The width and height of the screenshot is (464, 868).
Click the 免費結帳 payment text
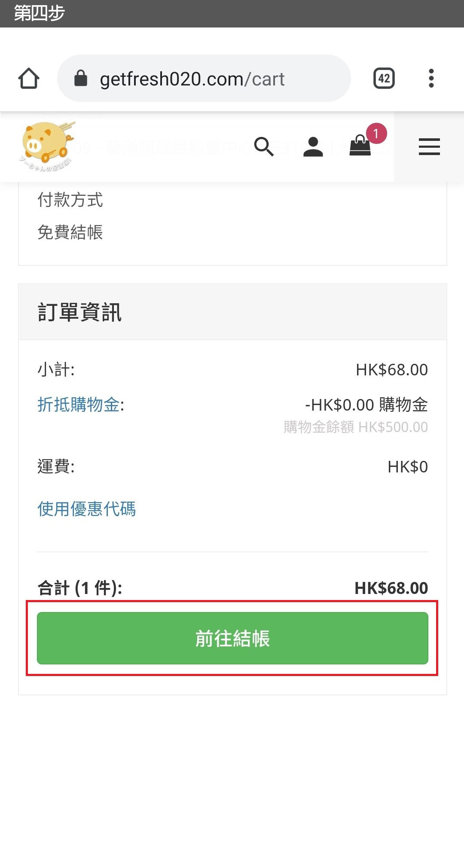70,232
